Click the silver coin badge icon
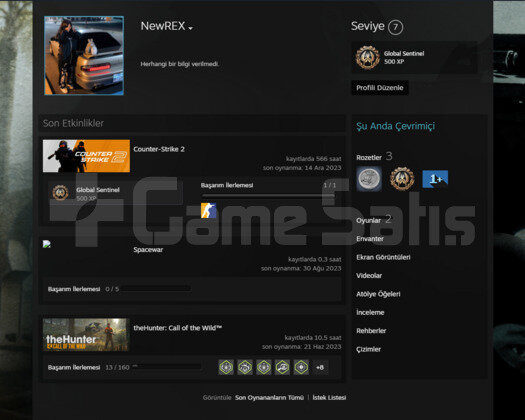Image resolution: width=525 pixels, height=420 pixels. (x=369, y=179)
